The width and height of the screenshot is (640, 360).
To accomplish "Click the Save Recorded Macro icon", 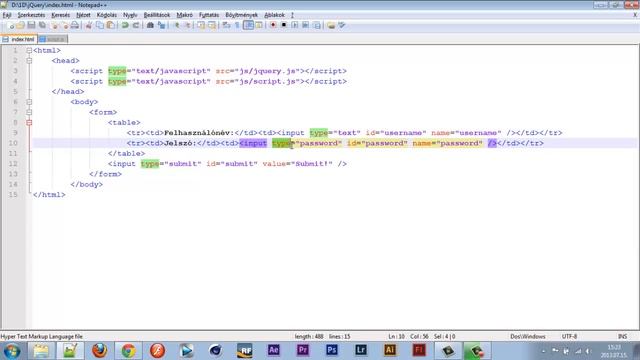I will (x=316, y=25).
